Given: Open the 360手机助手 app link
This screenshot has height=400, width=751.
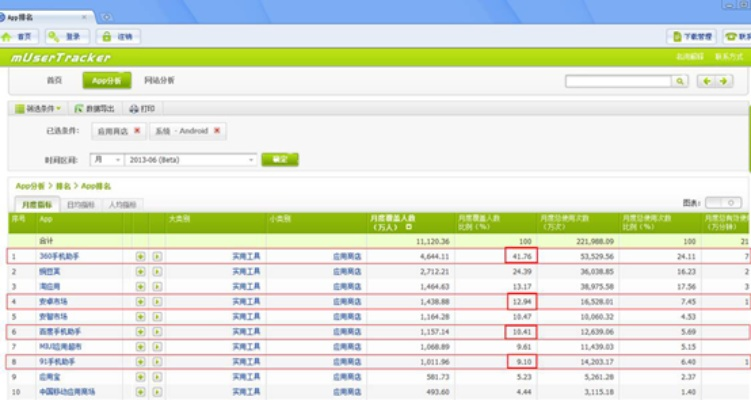Looking at the screenshot, I should (x=59, y=257).
